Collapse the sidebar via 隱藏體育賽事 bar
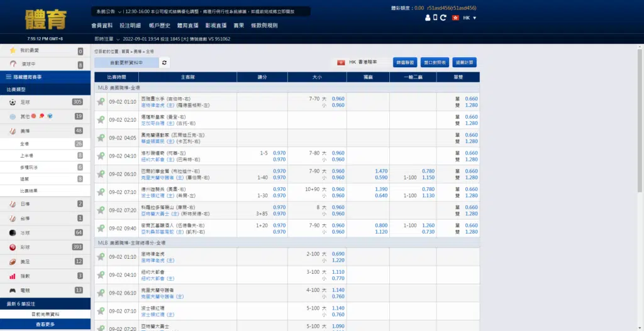The height and width of the screenshot is (331, 644). click(45, 77)
